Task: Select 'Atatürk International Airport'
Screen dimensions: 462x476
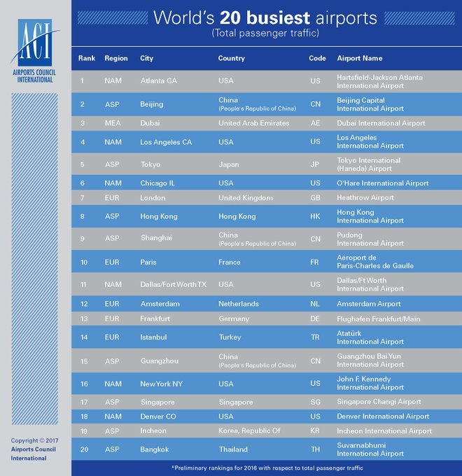Action: tap(370, 337)
